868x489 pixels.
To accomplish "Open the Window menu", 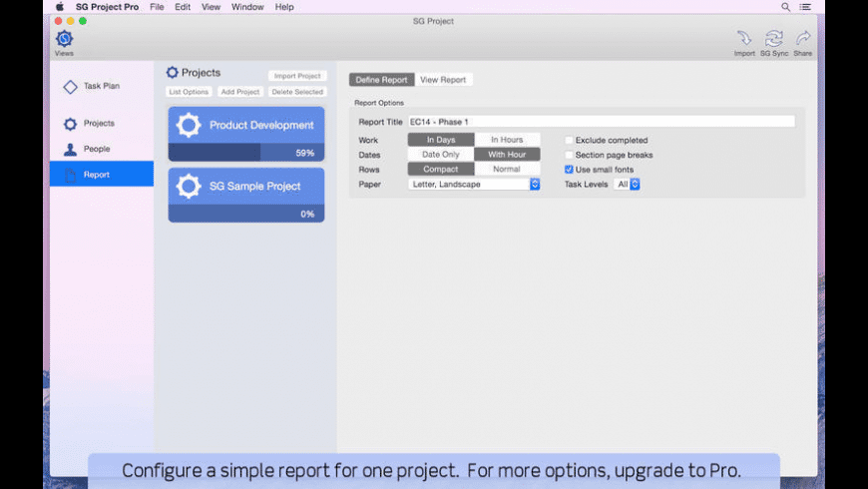I will [247, 7].
